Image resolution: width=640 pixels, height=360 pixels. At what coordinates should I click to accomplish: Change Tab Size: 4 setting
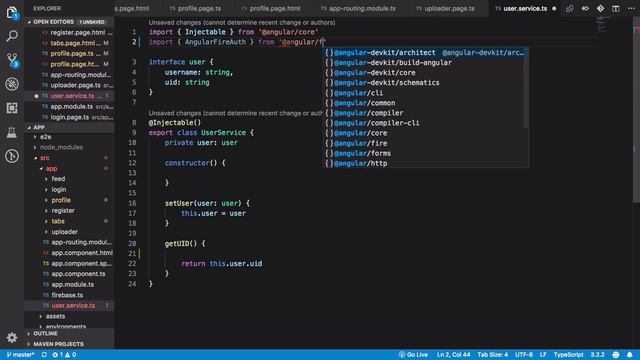pyautogui.click(x=493, y=355)
